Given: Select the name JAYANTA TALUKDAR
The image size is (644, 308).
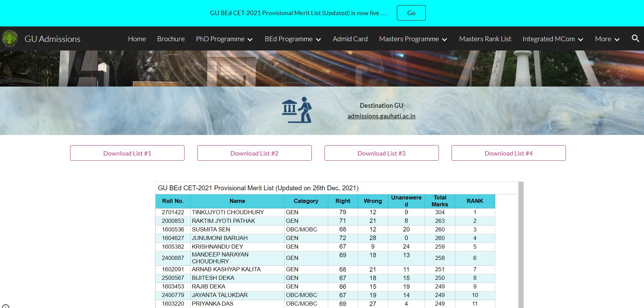Looking at the screenshot, I should [220, 295].
